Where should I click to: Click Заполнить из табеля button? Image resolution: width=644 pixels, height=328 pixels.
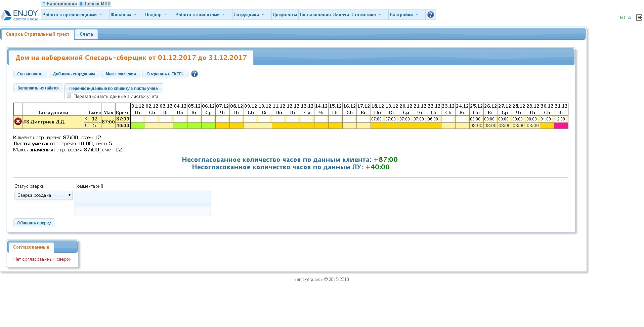tap(38, 88)
